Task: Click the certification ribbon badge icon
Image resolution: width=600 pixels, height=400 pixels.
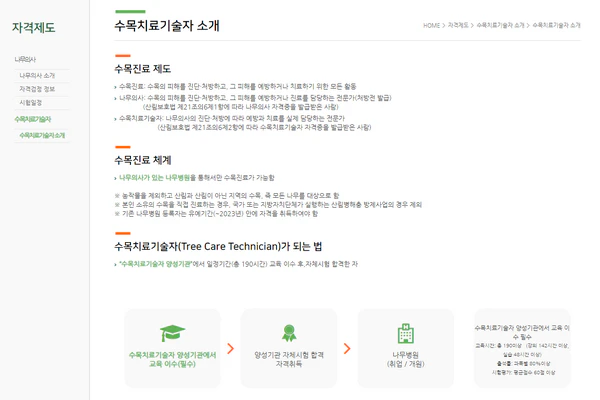Action: tap(289, 333)
